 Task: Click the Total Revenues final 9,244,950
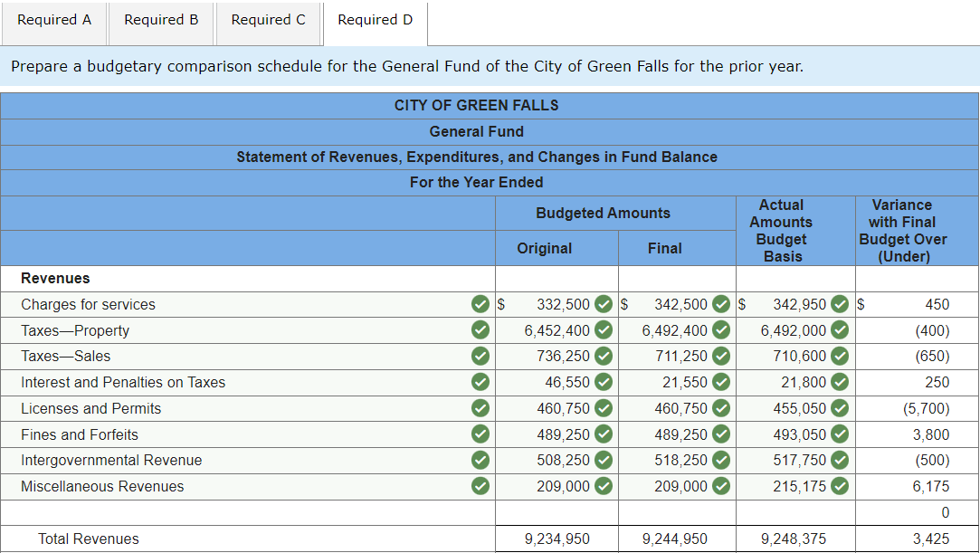[x=675, y=539]
